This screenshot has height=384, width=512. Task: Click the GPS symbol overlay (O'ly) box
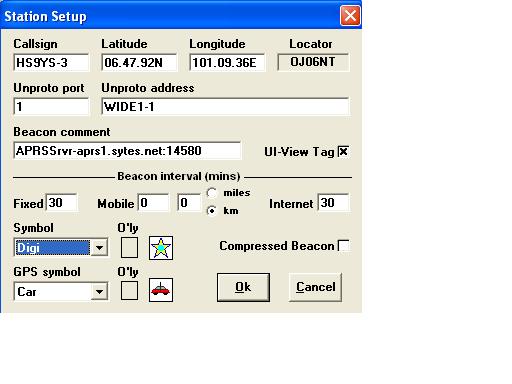point(129,290)
